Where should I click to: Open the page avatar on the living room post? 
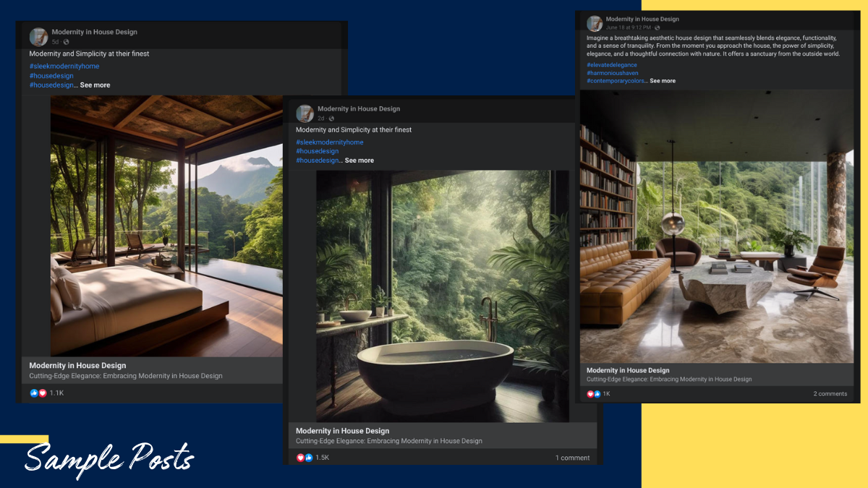tap(595, 23)
